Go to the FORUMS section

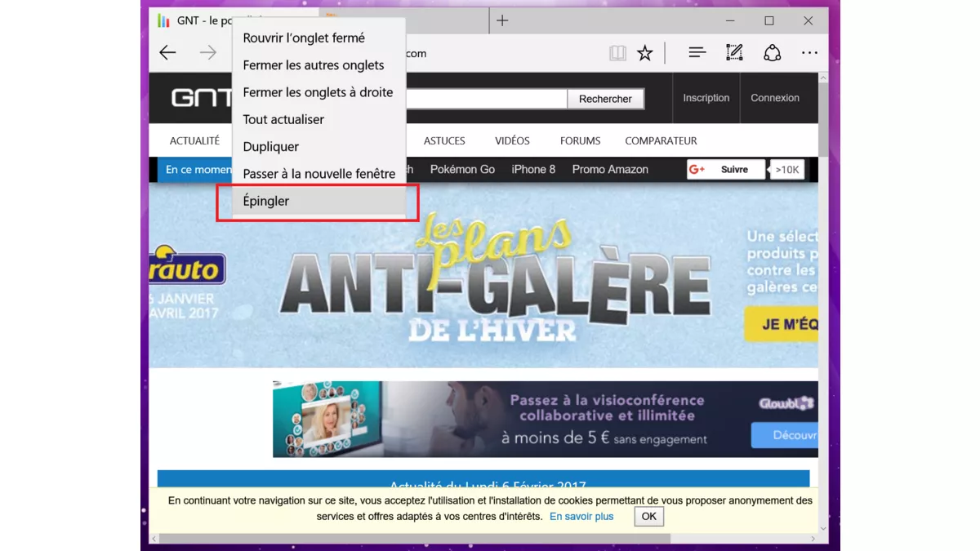580,140
